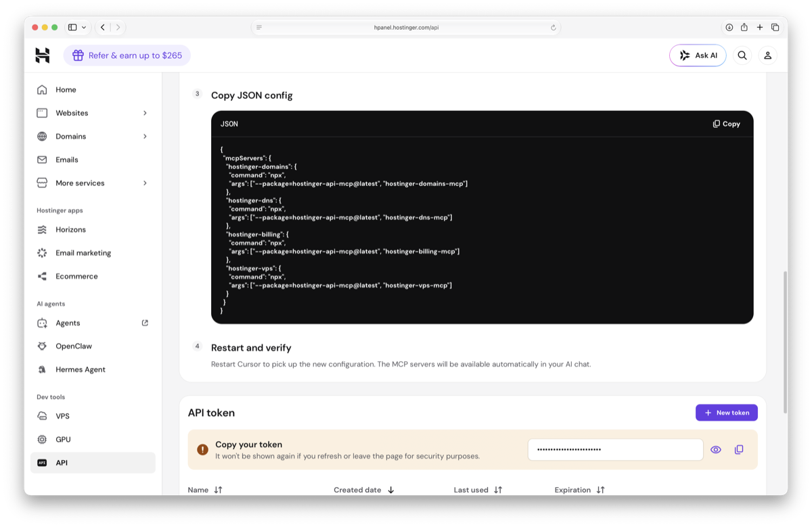Click the VPS server icon
Viewport: 812px width, 527px height.
pyautogui.click(x=42, y=416)
